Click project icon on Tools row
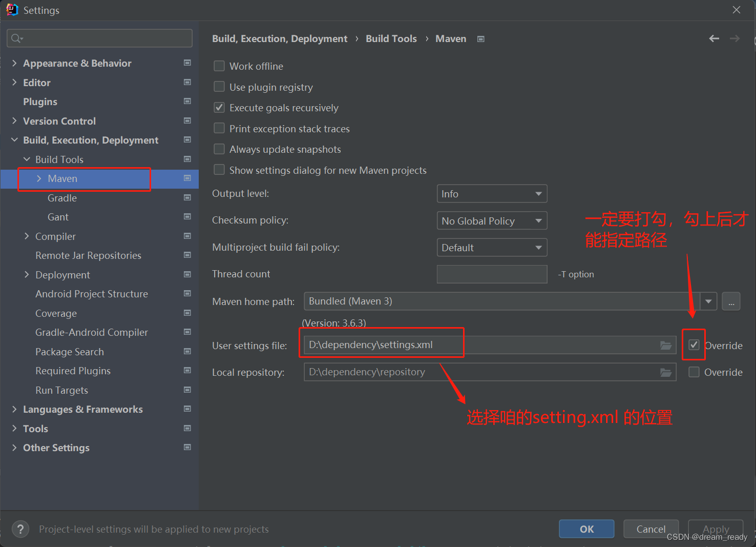 point(187,428)
